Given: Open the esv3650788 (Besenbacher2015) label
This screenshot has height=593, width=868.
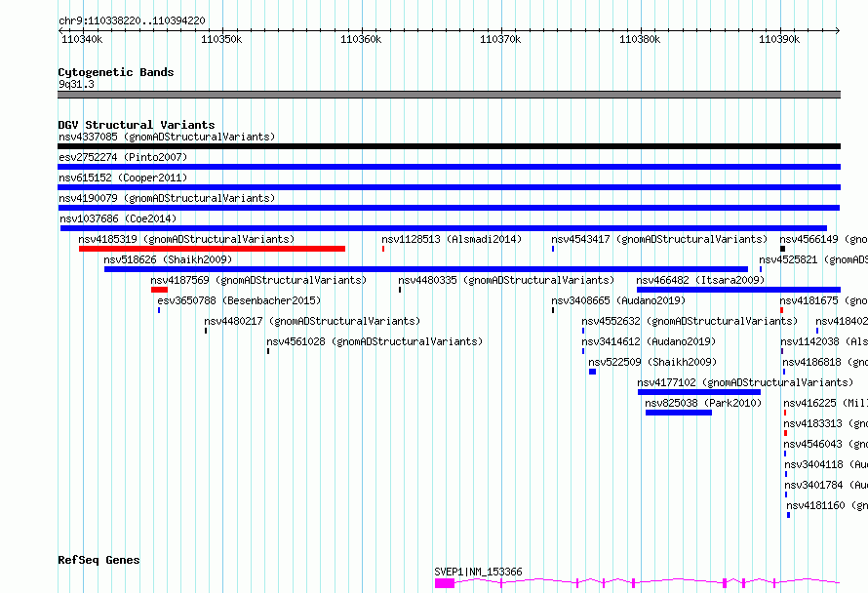Looking at the screenshot, I should pyautogui.click(x=239, y=300).
